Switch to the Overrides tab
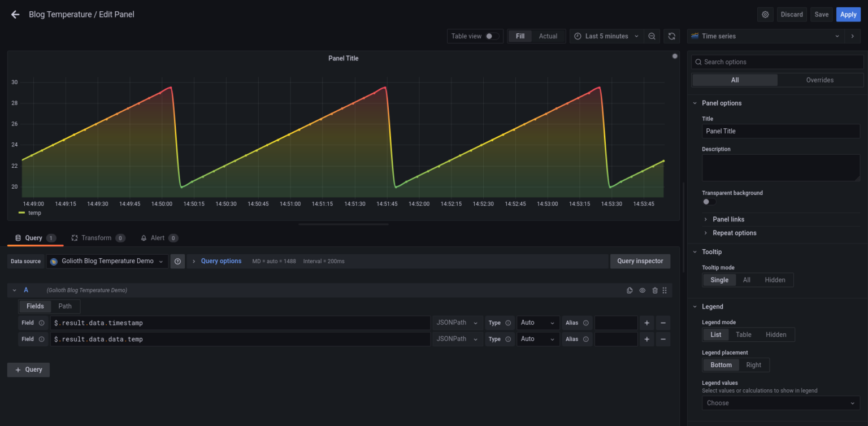 tap(819, 80)
